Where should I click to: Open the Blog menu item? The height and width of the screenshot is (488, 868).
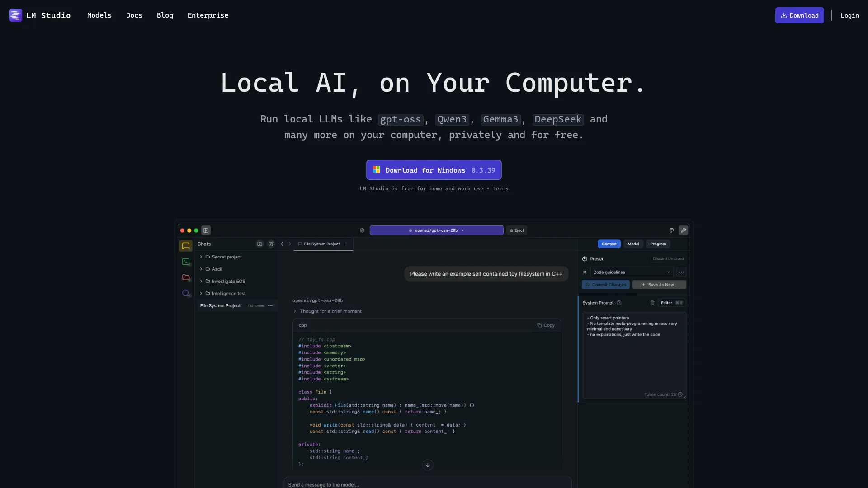point(165,15)
